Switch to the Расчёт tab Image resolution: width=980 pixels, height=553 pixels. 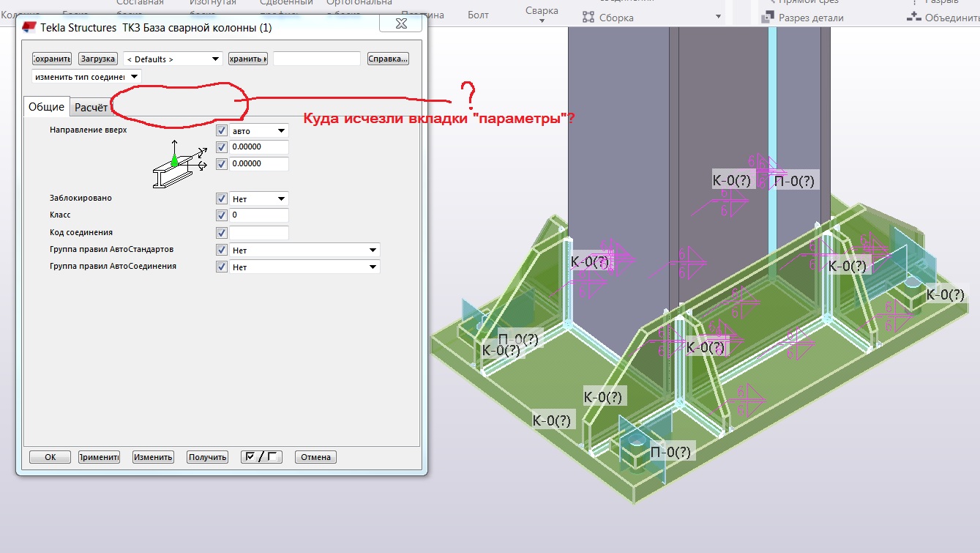pos(91,107)
